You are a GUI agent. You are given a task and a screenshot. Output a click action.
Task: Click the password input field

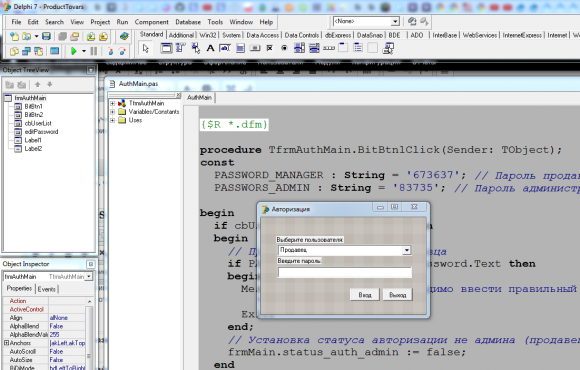click(344, 273)
